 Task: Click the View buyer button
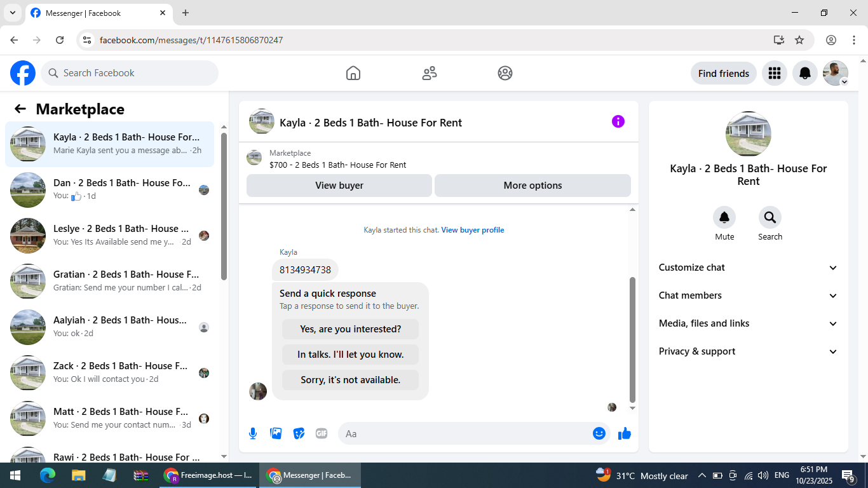click(339, 186)
